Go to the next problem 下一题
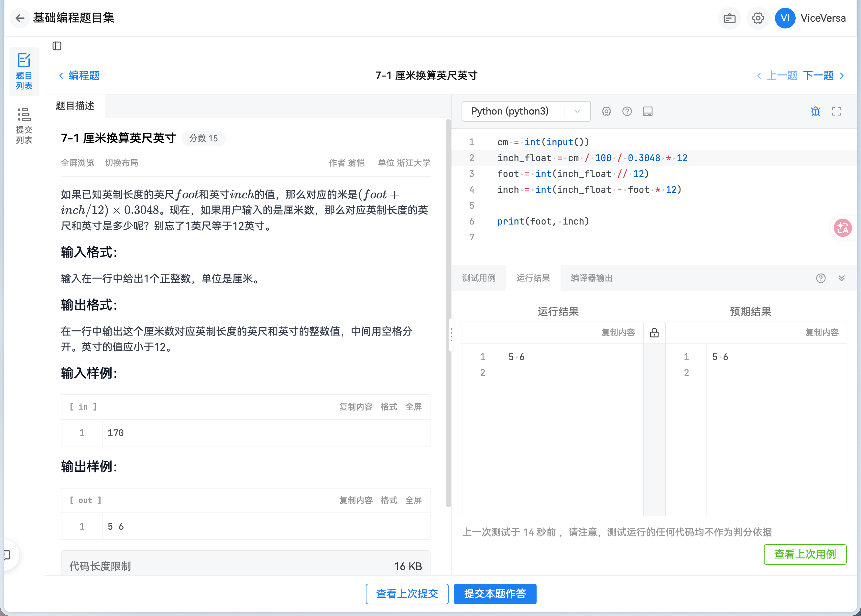The height and width of the screenshot is (616, 861). coord(823,75)
